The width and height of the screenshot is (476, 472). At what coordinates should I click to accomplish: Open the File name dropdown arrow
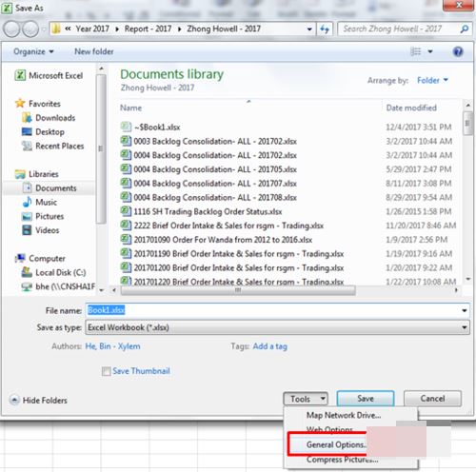464,310
